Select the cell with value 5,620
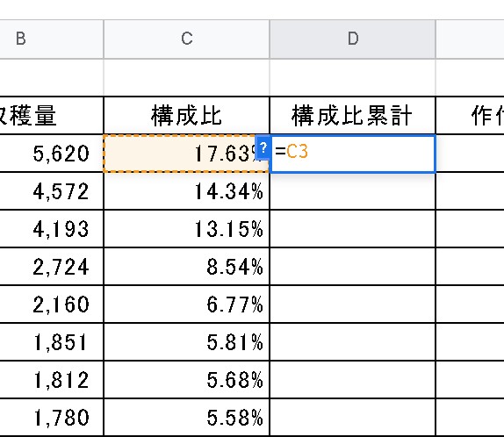The width and height of the screenshot is (504, 437). pyautogui.click(x=52, y=154)
